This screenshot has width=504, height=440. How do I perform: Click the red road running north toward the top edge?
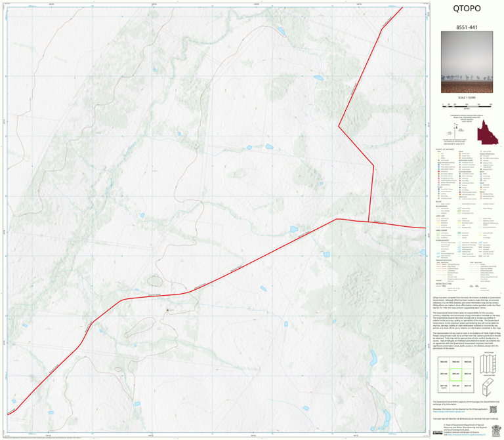tap(360, 78)
